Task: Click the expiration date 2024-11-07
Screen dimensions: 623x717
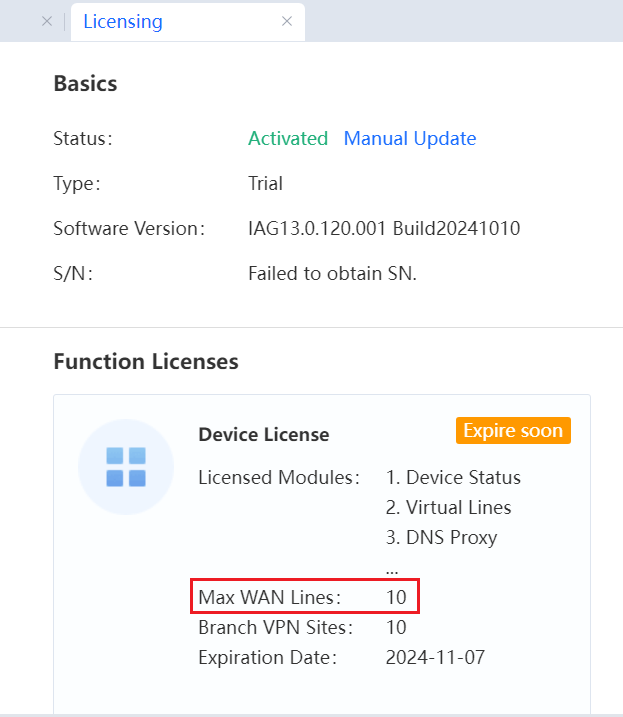Action: click(435, 658)
